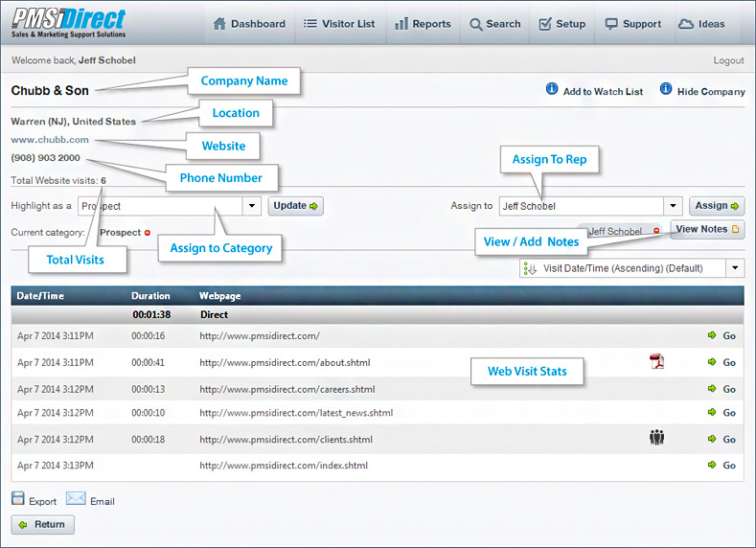Click the Go arrow for pmsidirect.com/ homepage row
Image resolution: width=756 pixels, height=548 pixels.
[712, 335]
